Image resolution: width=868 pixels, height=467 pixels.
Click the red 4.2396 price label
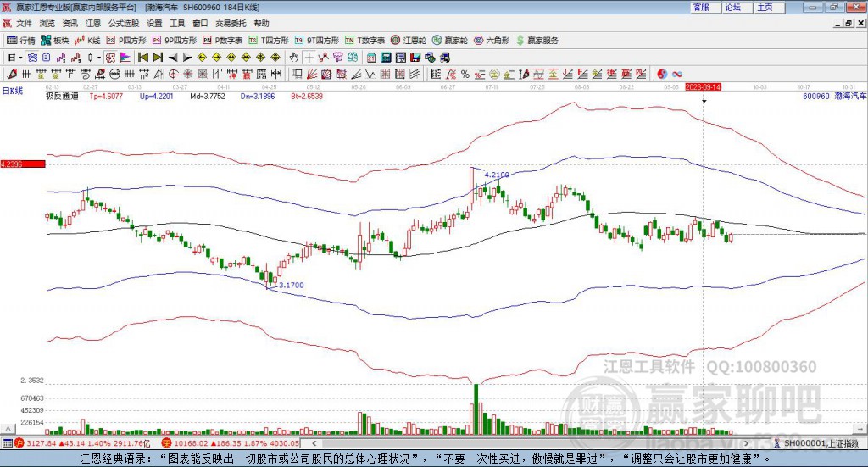coord(23,164)
